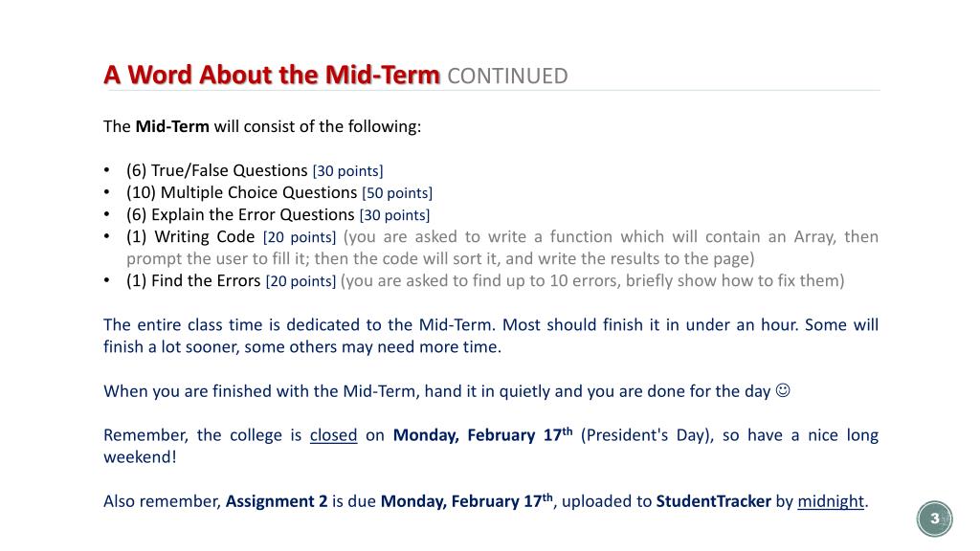Click "(10) Multiple Choice Questions" text
This screenshot has width=980, height=551.
[x=241, y=192]
